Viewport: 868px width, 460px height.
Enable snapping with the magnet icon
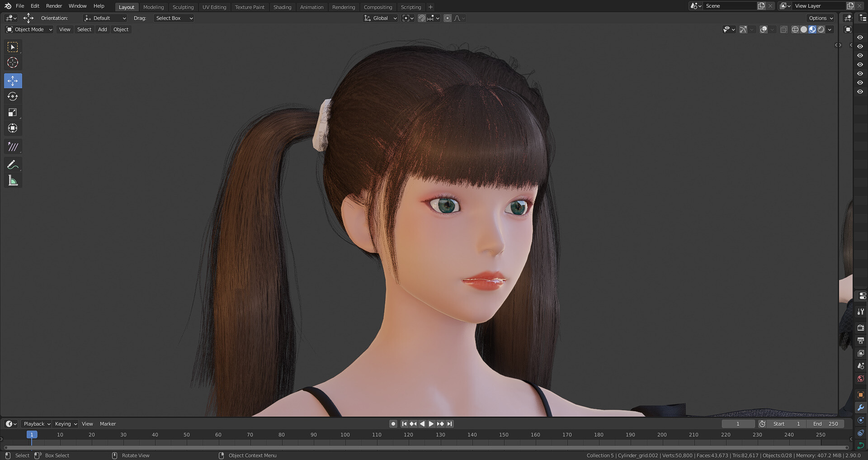coord(422,18)
